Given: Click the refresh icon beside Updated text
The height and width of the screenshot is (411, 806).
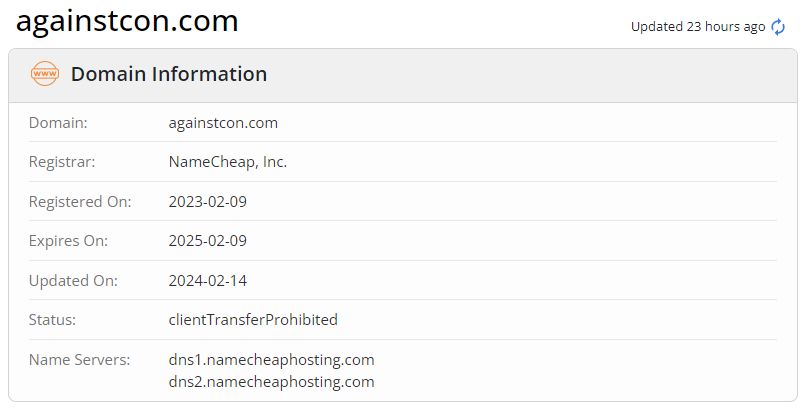Looking at the screenshot, I should [x=778, y=27].
